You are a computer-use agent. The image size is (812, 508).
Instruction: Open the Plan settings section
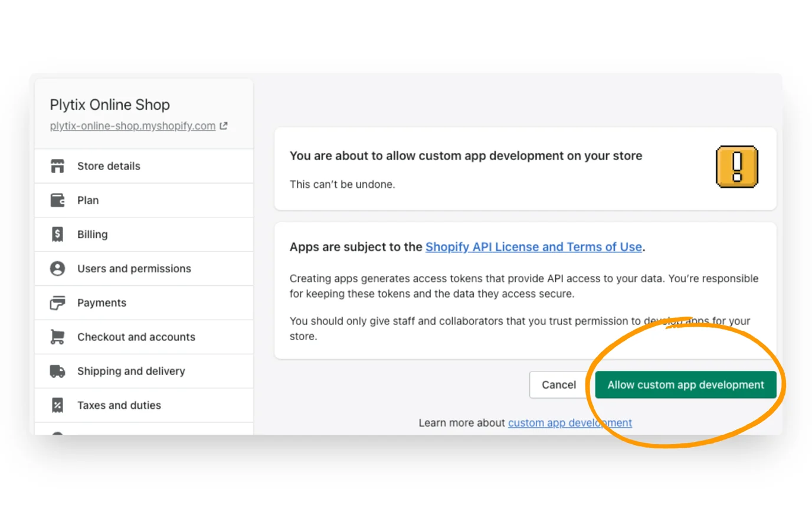(88, 200)
